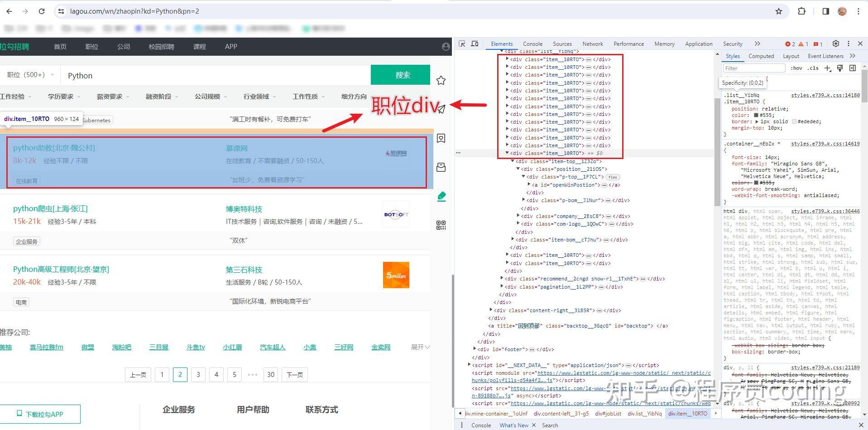868x430 pixels.
Task: Click the yellow warning count badge
Action: [803, 44]
